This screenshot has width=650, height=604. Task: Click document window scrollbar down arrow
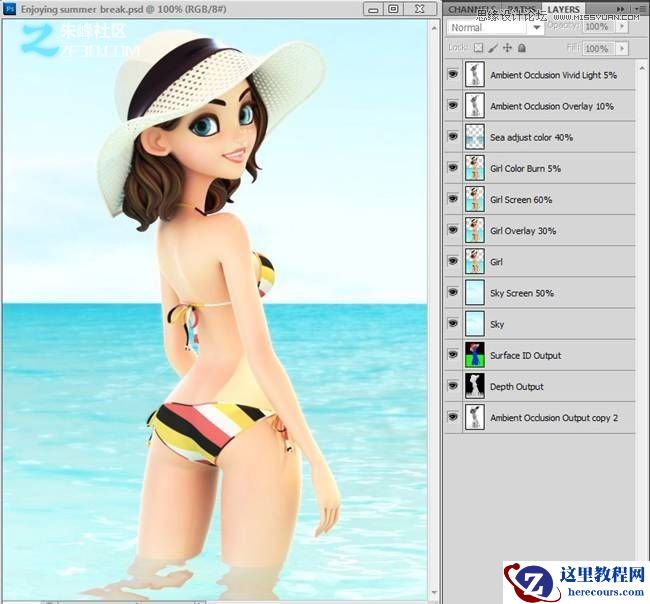[434, 593]
